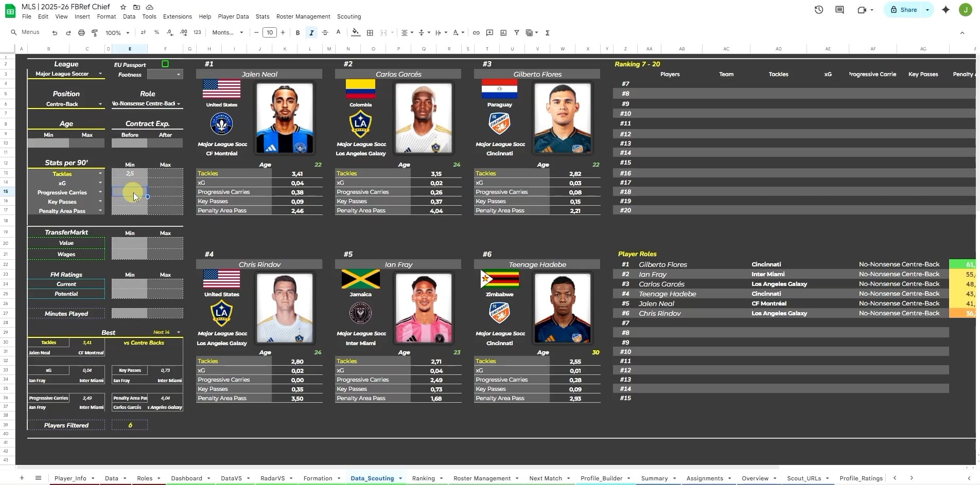Open the Google Sheets home icon
Screen dimensions: 980x485
click(x=10, y=11)
